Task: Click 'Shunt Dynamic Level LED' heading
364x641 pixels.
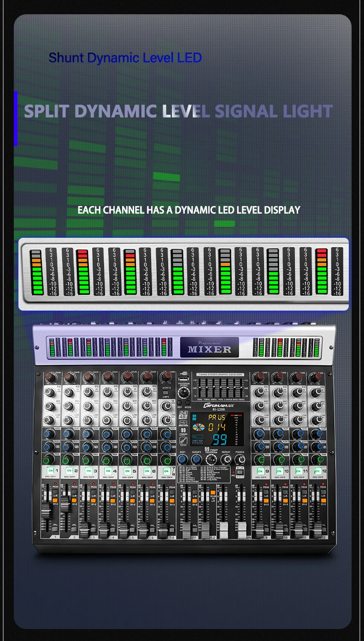Action: 125,58
